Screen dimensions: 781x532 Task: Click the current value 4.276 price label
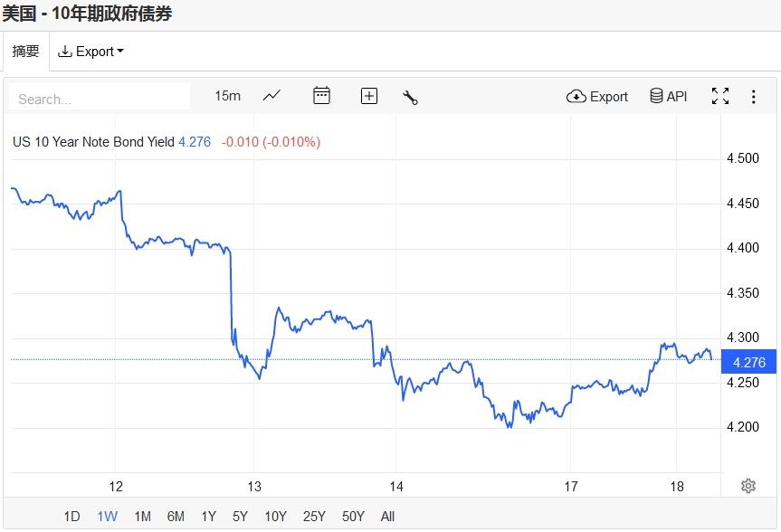[x=749, y=362]
